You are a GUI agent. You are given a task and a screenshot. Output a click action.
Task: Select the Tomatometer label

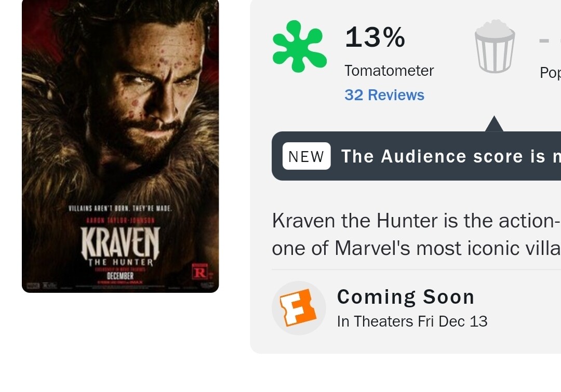coord(389,71)
